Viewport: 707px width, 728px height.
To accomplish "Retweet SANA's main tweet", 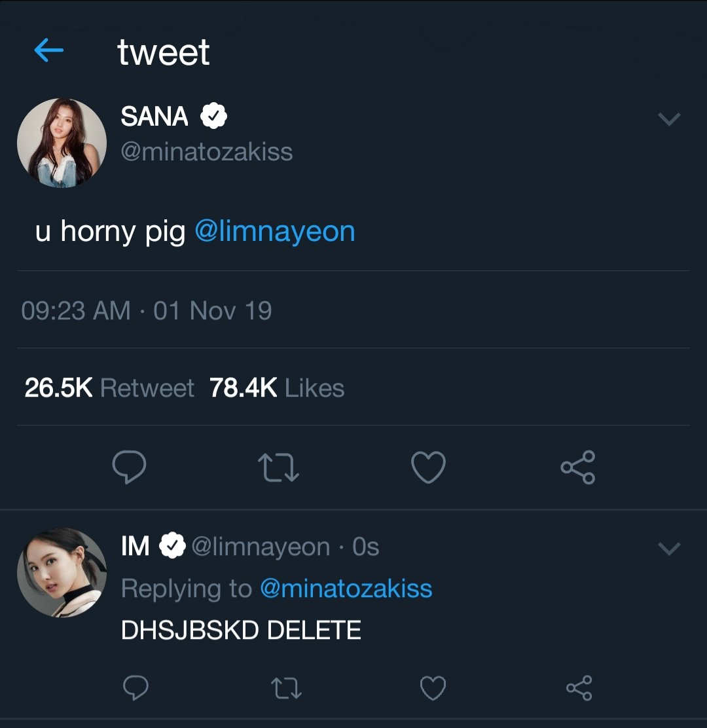I will (278, 467).
